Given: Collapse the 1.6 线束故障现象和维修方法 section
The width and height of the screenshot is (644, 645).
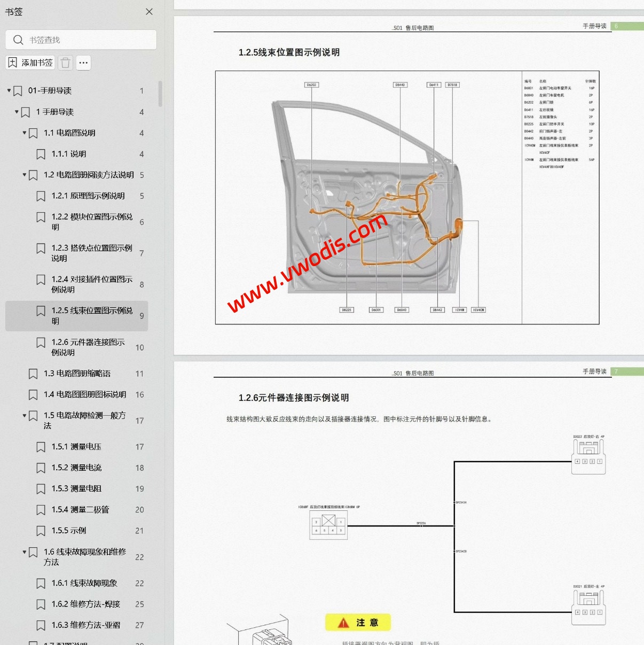Looking at the screenshot, I should (x=25, y=551).
